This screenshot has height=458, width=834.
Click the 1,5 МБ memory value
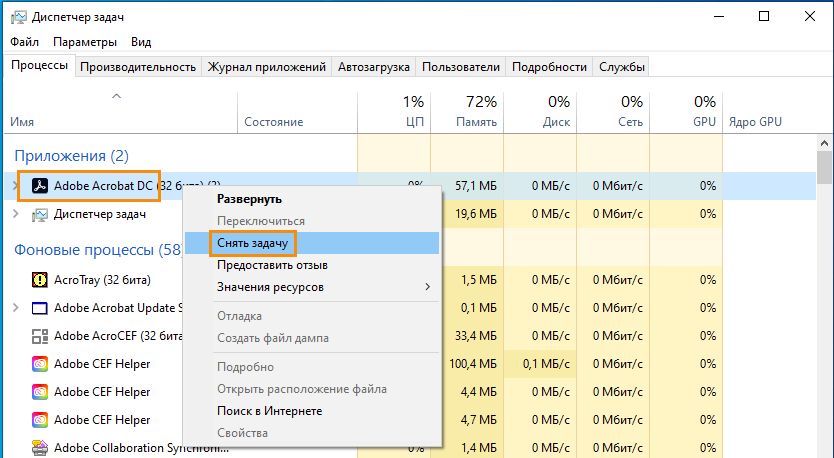479,280
